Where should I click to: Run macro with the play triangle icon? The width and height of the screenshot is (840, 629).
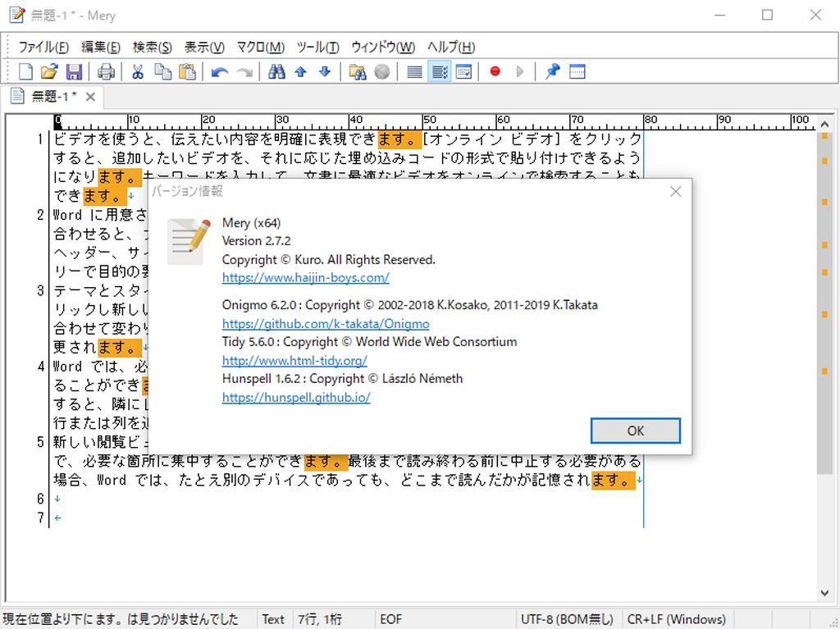click(519, 71)
